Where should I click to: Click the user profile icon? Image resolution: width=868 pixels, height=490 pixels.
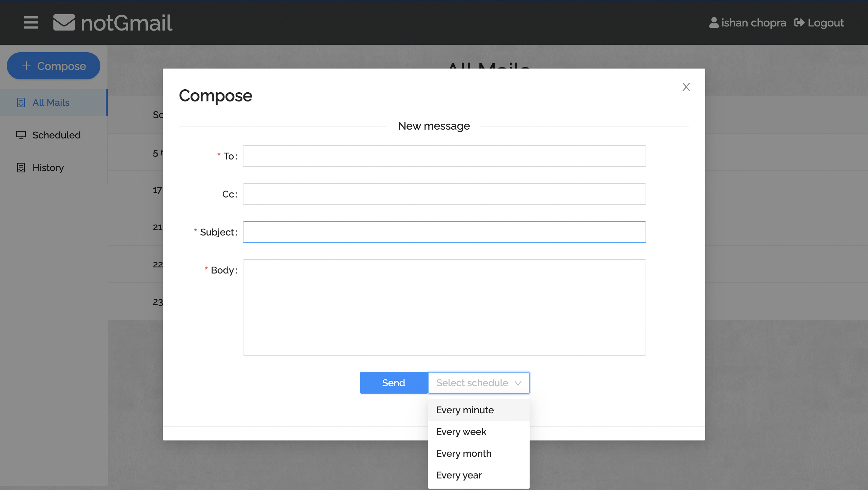point(714,23)
